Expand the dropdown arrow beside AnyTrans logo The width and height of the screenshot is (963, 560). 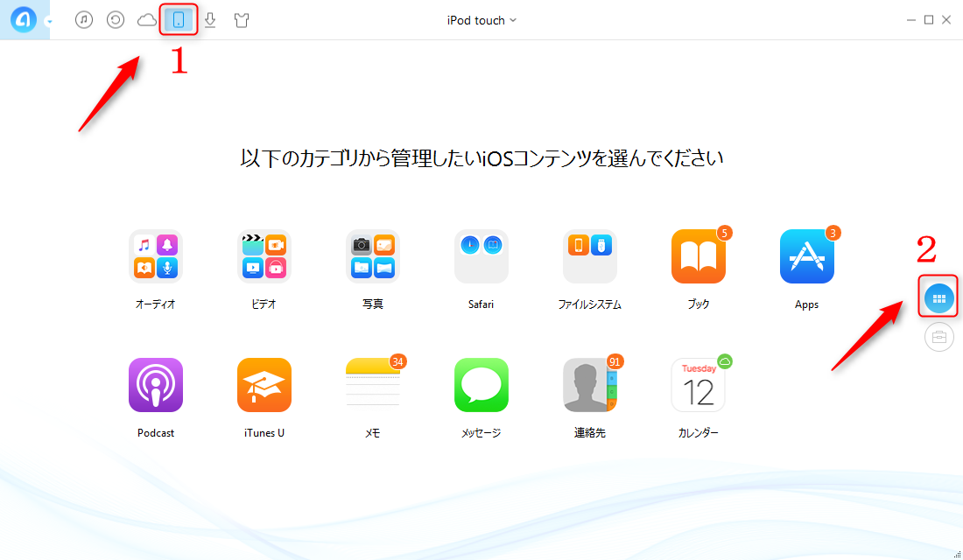pos(49,22)
